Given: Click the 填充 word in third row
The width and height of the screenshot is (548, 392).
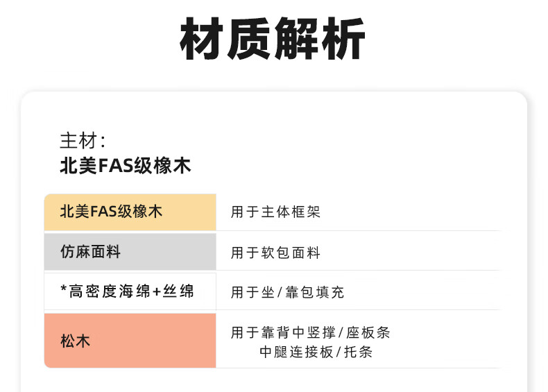Looking at the screenshot, I should tap(329, 292).
